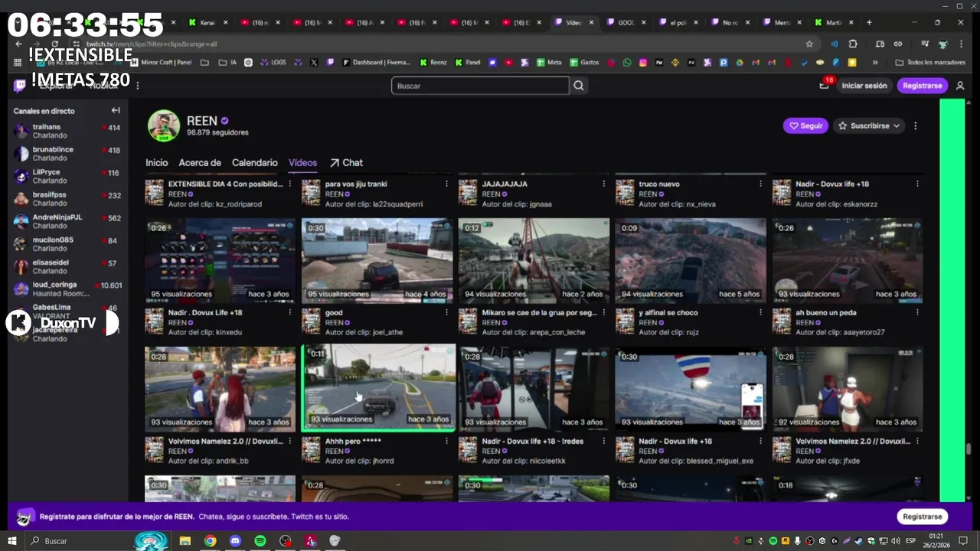This screenshot has height=551, width=980.
Task: Open brunablince channel in sidebar
Action: coord(67,154)
